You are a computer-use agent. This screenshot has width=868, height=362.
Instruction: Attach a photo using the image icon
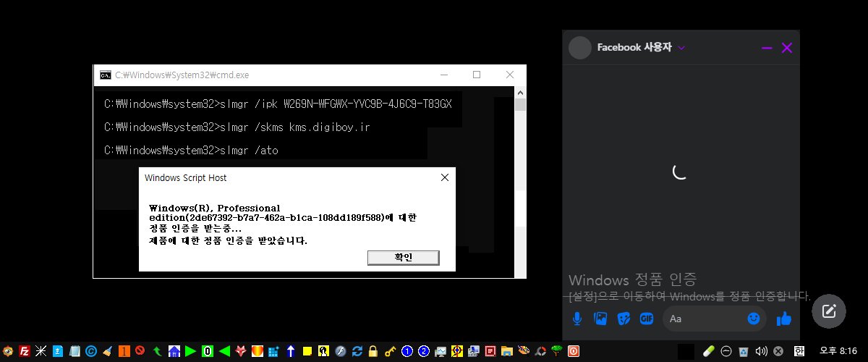tap(600, 319)
